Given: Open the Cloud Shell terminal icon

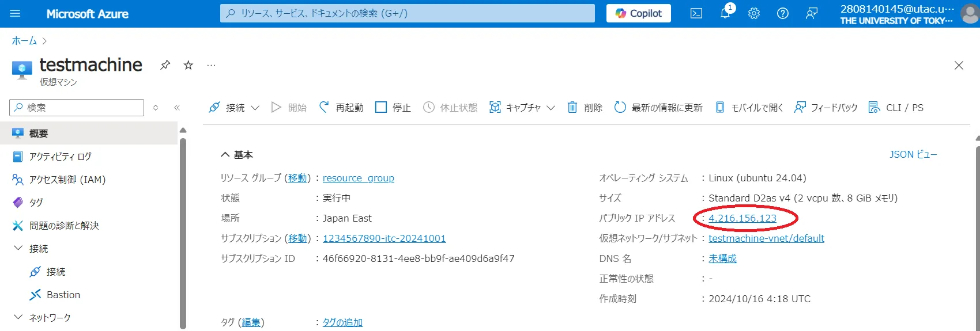Looking at the screenshot, I should pyautogui.click(x=696, y=13).
